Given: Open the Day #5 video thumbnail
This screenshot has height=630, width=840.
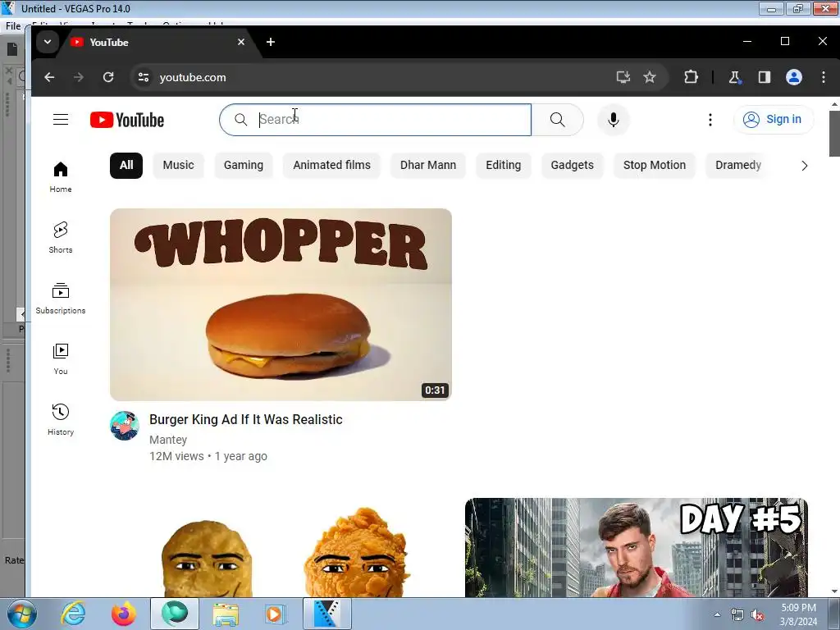Looking at the screenshot, I should click(x=637, y=547).
